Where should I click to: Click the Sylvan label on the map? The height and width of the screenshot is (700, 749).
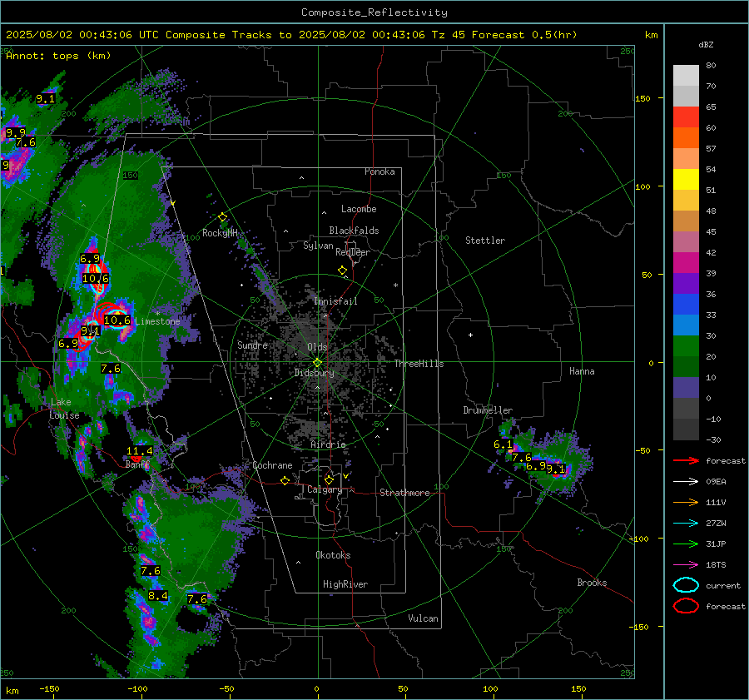[318, 246]
